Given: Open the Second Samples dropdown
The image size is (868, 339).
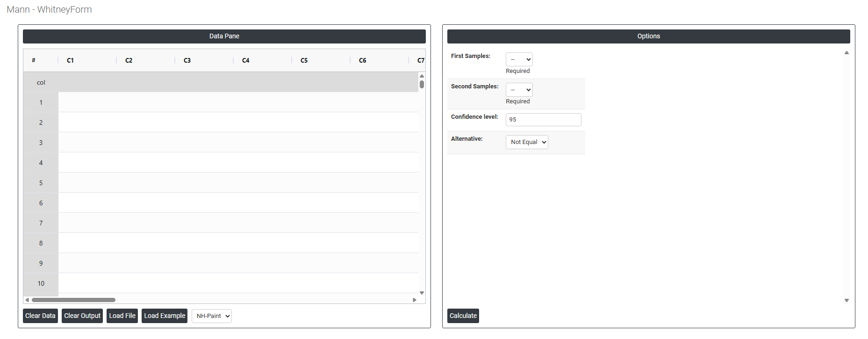Looking at the screenshot, I should [x=519, y=90].
